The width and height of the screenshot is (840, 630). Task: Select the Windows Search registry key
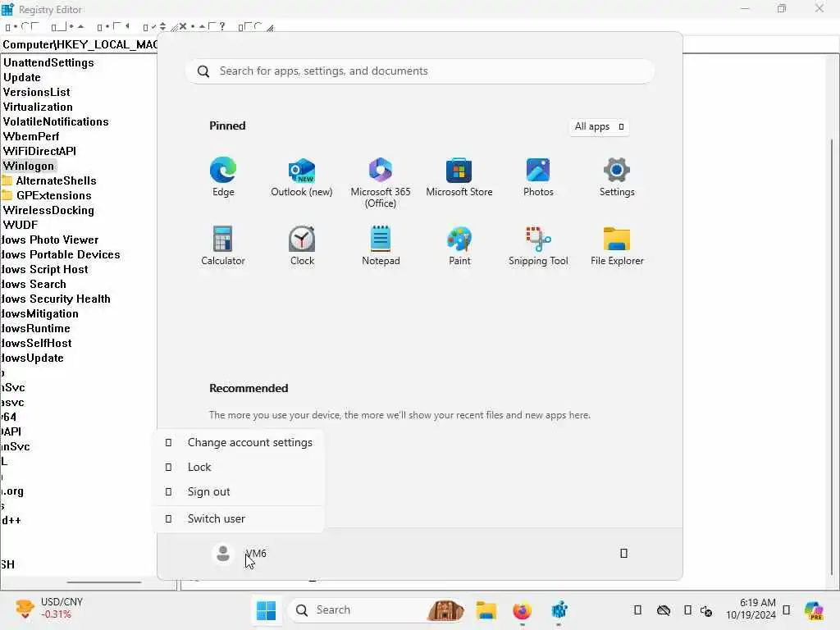coord(33,284)
